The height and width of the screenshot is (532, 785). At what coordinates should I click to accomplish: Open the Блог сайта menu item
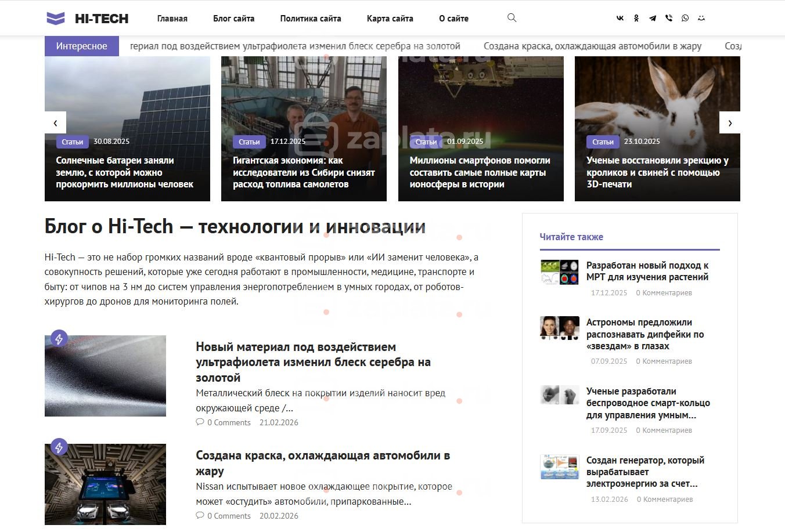tap(234, 19)
